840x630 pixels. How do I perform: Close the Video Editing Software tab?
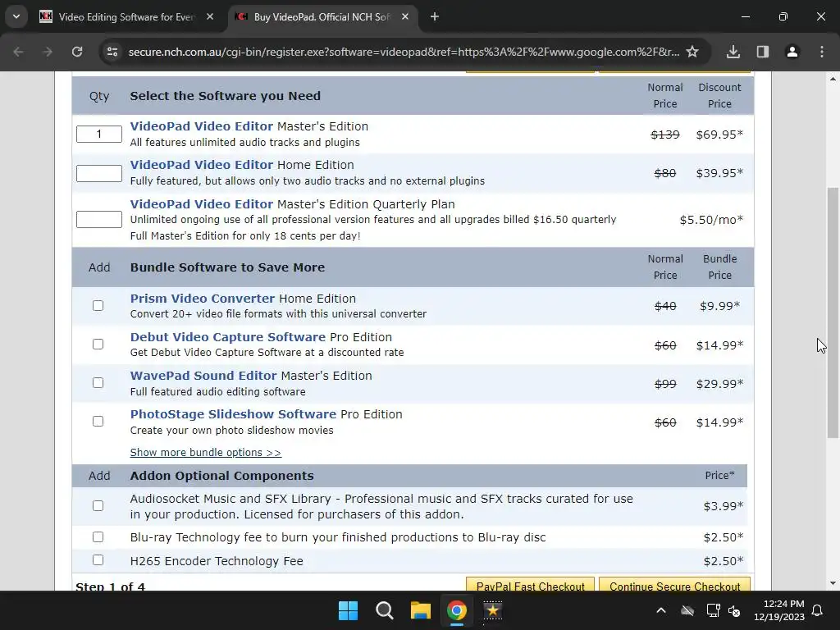tap(210, 16)
